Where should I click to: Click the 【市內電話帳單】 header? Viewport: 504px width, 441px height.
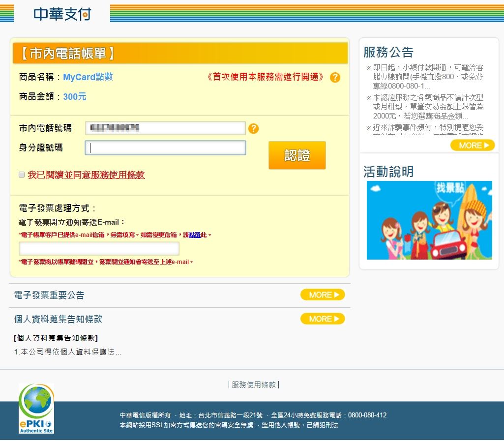click(x=67, y=53)
